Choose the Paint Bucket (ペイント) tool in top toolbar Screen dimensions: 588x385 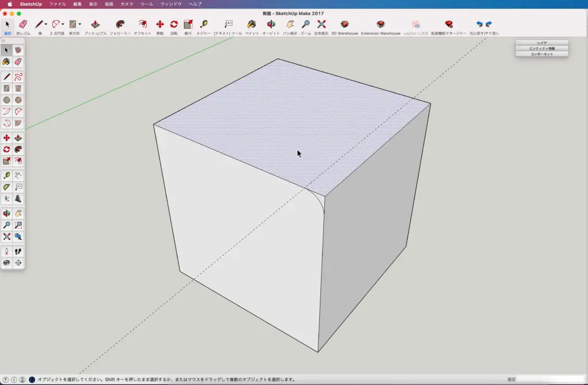[252, 24]
